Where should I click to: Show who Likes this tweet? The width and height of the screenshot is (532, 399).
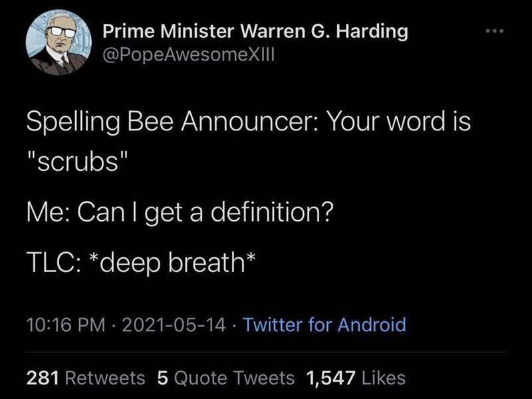pyautogui.click(x=384, y=378)
